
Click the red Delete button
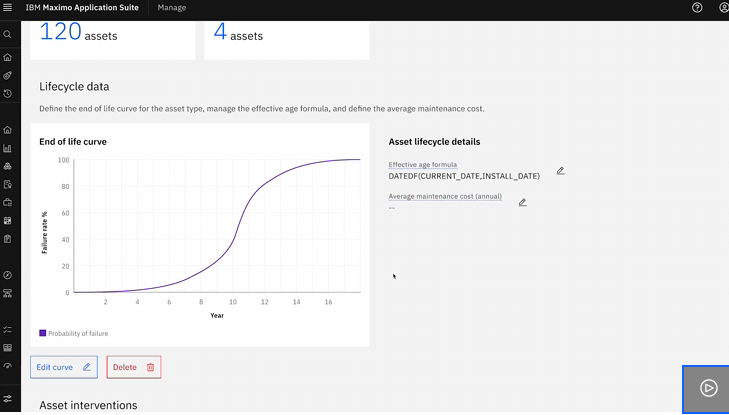133,367
